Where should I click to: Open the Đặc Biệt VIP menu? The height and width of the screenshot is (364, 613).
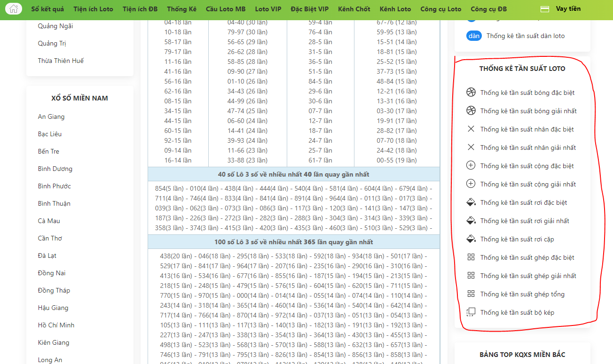coord(310,9)
